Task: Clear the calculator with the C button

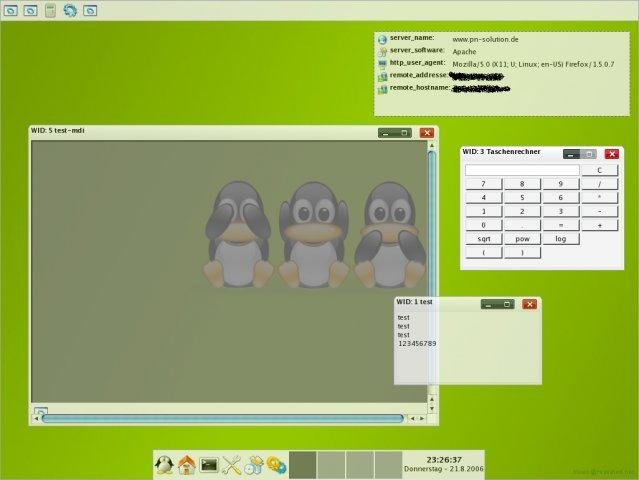Action: [599, 170]
